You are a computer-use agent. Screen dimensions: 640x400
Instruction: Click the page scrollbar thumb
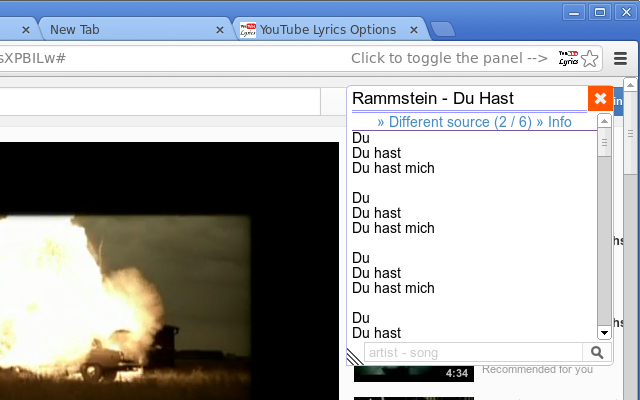click(x=630, y=133)
